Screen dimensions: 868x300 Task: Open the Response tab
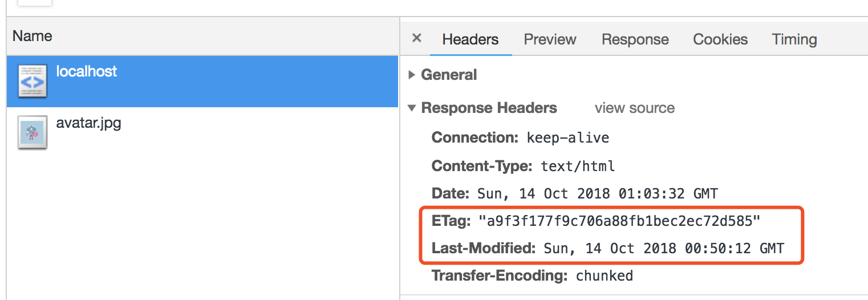coord(635,39)
